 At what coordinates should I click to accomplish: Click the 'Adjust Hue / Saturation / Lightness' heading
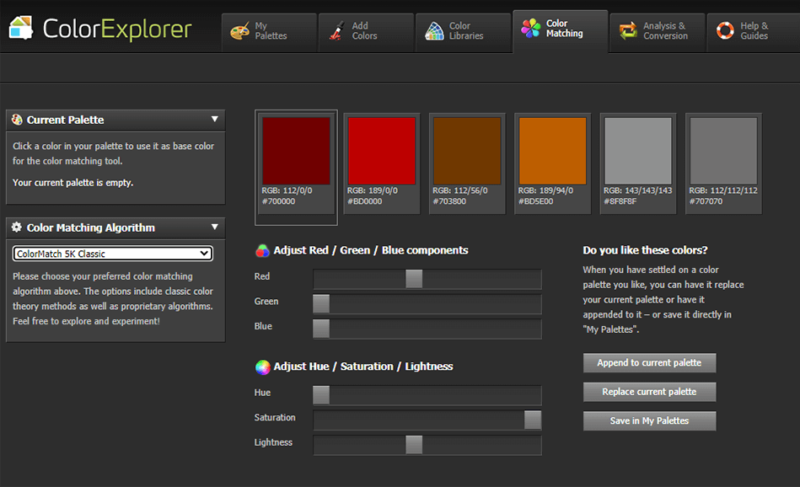[363, 367]
